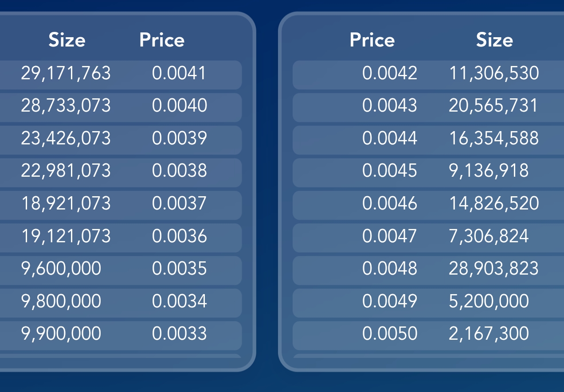This screenshot has width=564, height=392.
Task: Click the bid Size column header
Action: coord(67,40)
